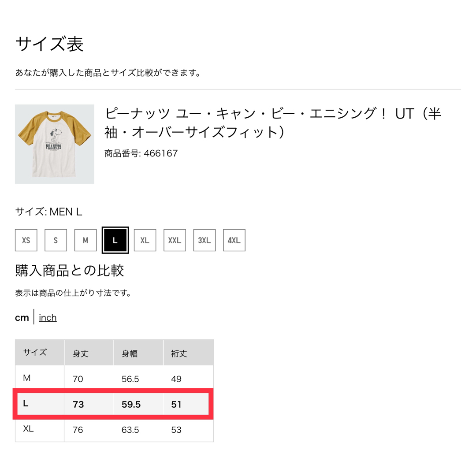
Task: Switch measurements to inch
Action: 48,317
